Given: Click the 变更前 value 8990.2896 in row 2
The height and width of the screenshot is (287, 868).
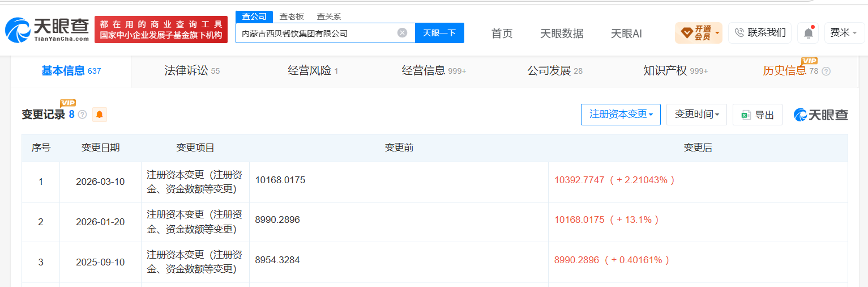Looking at the screenshot, I should (x=277, y=220).
